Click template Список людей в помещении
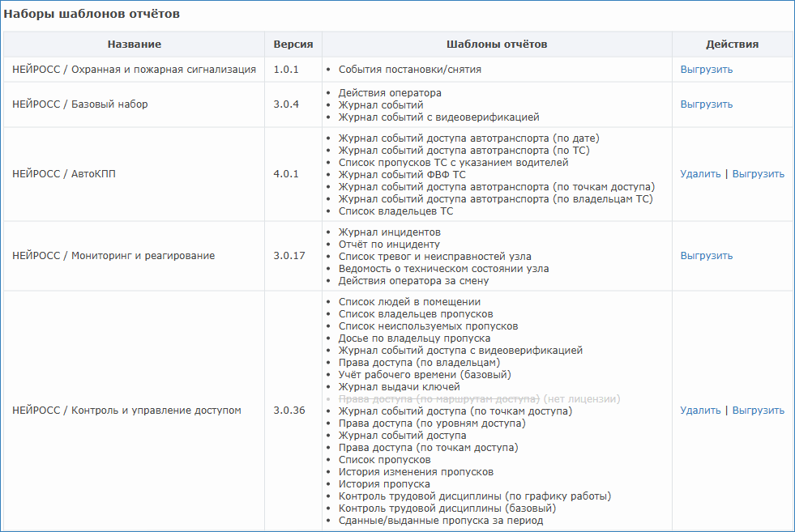Image resolution: width=795 pixels, height=532 pixels. tap(410, 302)
